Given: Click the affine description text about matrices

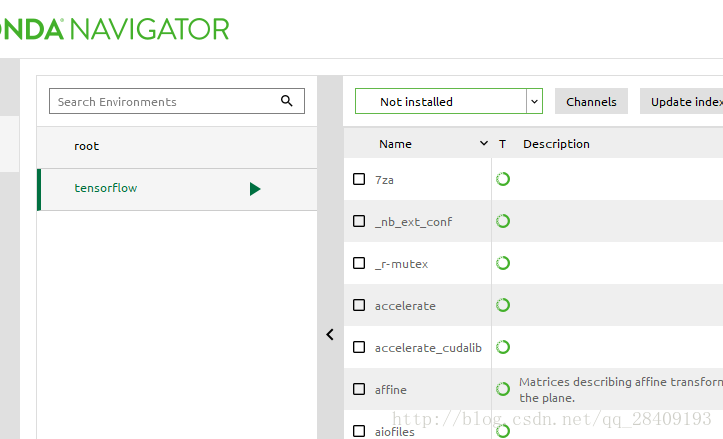Looking at the screenshot, I should 621,390.
